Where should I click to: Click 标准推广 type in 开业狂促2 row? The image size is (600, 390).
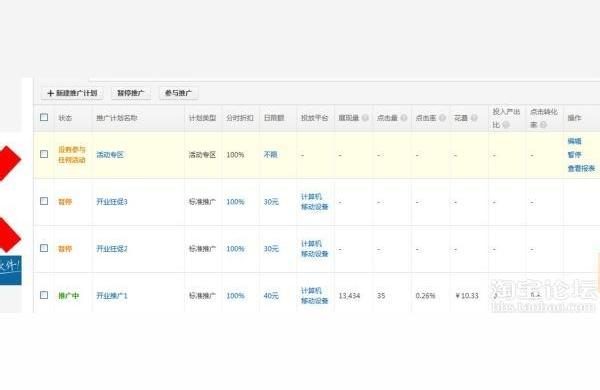pyautogui.click(x=202, y=249)
